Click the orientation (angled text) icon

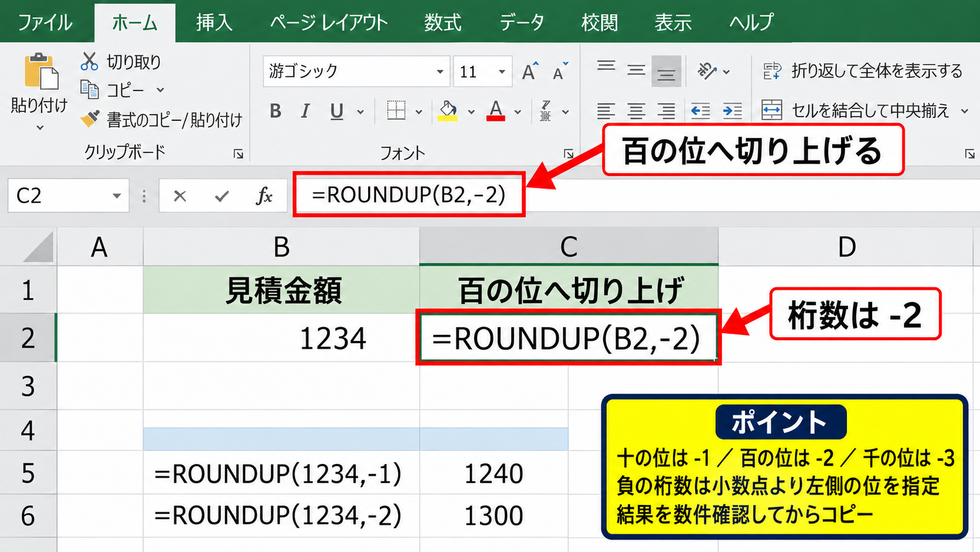[707, 72]
